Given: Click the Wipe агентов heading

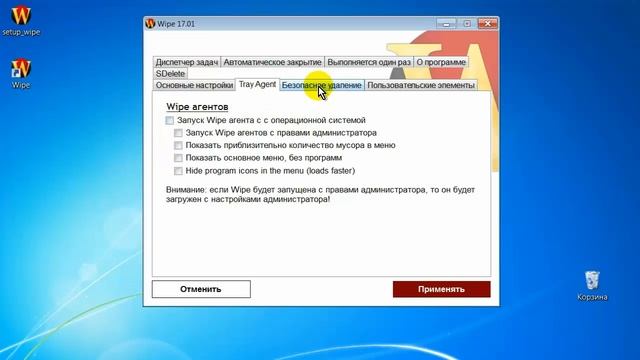Looking at the screenshot, I should click(197, 107).
